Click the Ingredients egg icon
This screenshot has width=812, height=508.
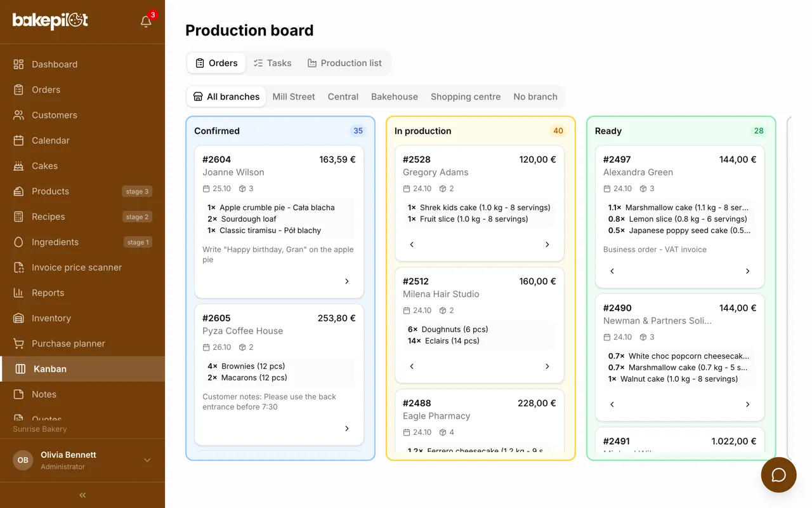pos(19,242)
